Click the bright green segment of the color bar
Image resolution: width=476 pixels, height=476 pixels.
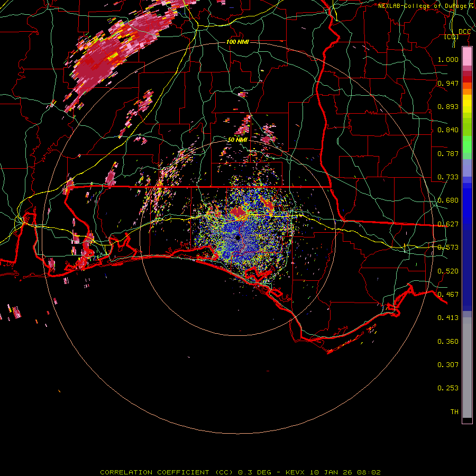467,145
